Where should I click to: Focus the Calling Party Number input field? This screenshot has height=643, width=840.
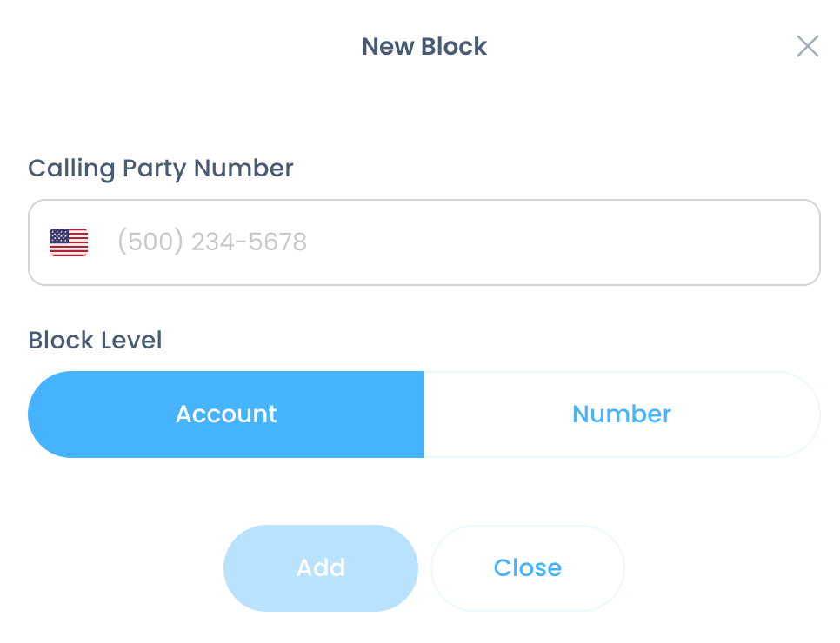tap(424, 242)
